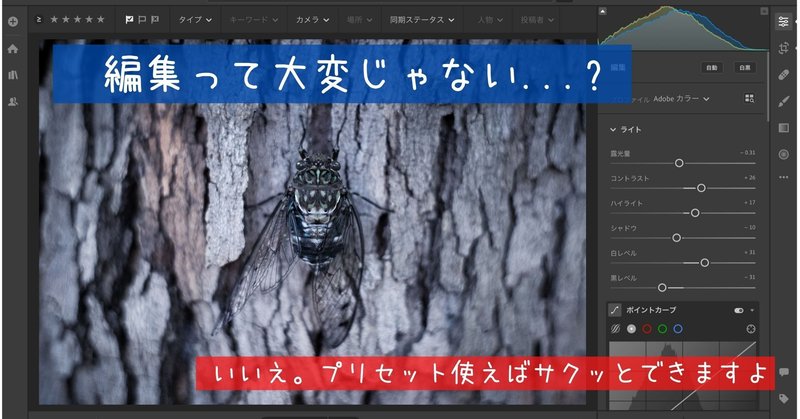Viewport: 800px width, 419px height.
Task: Click the コントラスト slider handle
Action: [x=701, y=188]
